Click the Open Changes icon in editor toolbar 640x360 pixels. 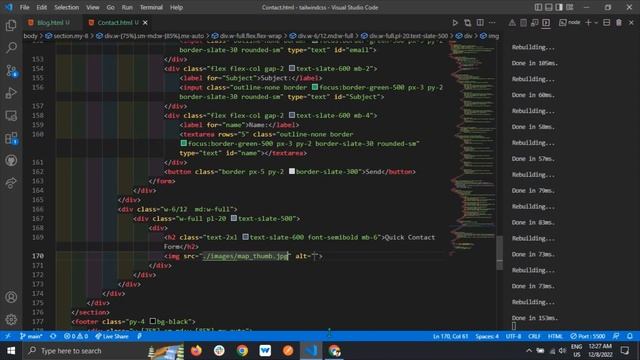467,23
